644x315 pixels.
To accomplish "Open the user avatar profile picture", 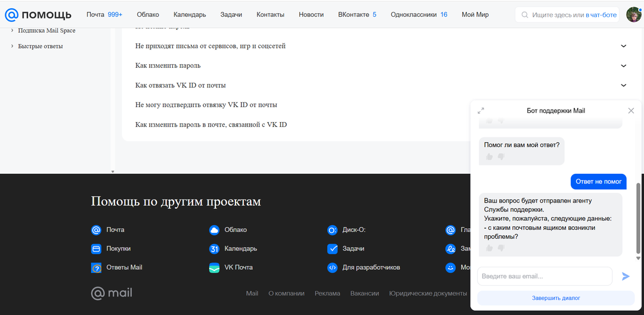I will coord(633,15).
